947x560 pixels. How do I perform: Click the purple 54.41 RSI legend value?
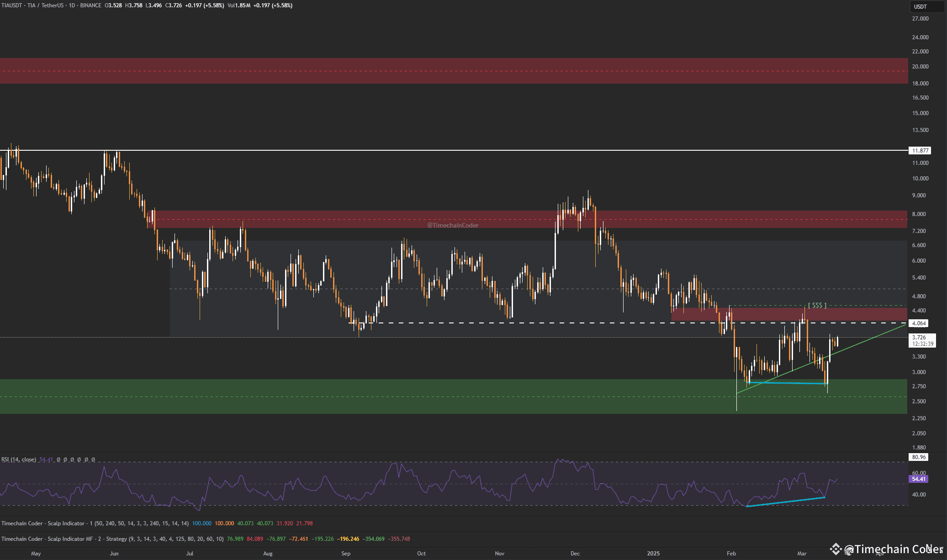pyautogui.click(x=46, y=460)
